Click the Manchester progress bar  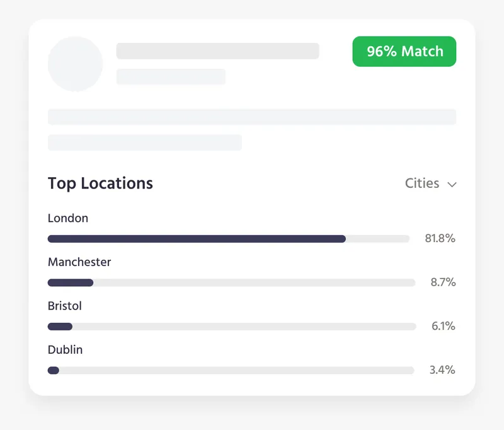point(231,282)
